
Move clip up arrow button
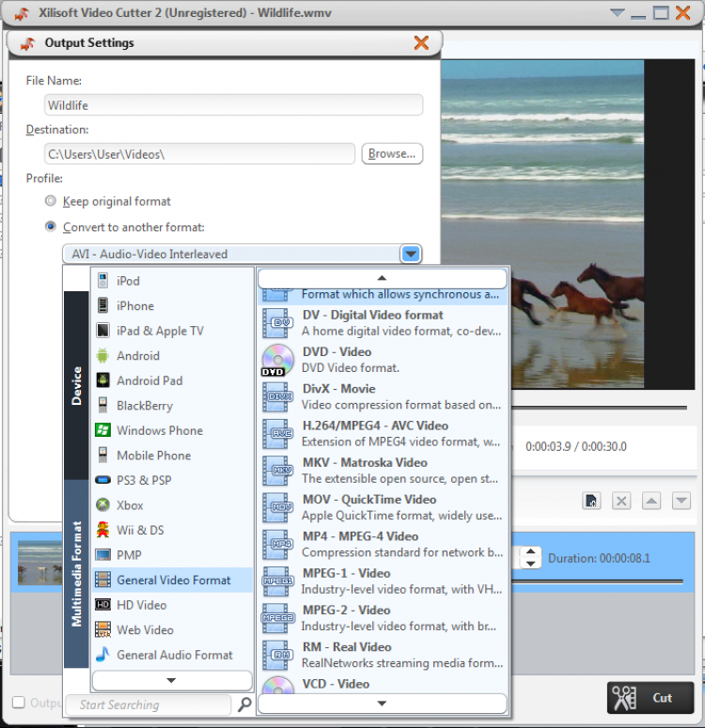tap(651, 501)
